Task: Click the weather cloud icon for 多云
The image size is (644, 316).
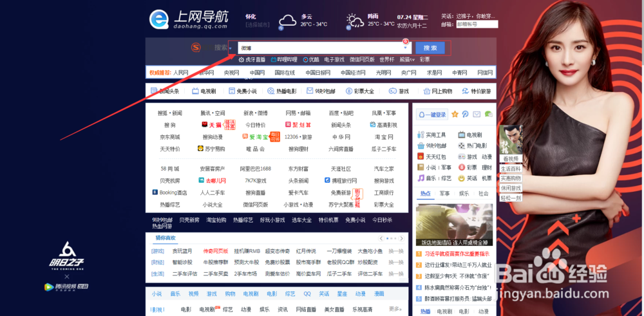Action: 287,21
